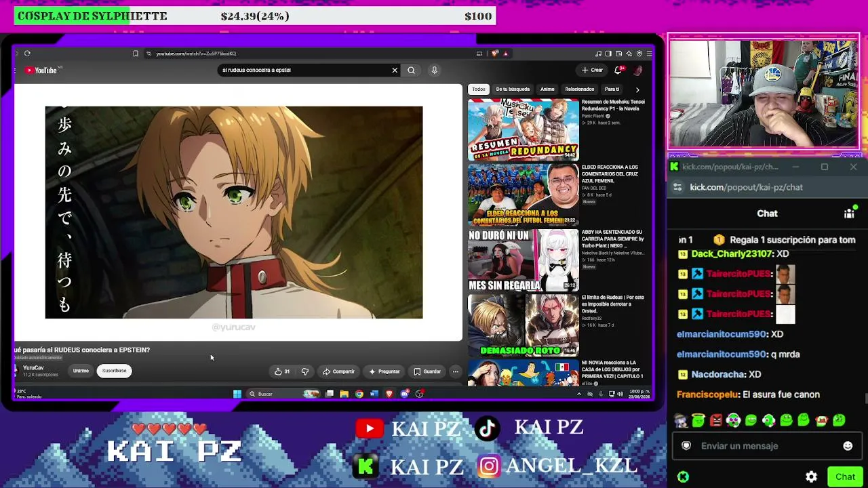Viewport: 868px width, 488px height.
Task: Click the Preguntar button under the video
Action: tap(384, 371)
